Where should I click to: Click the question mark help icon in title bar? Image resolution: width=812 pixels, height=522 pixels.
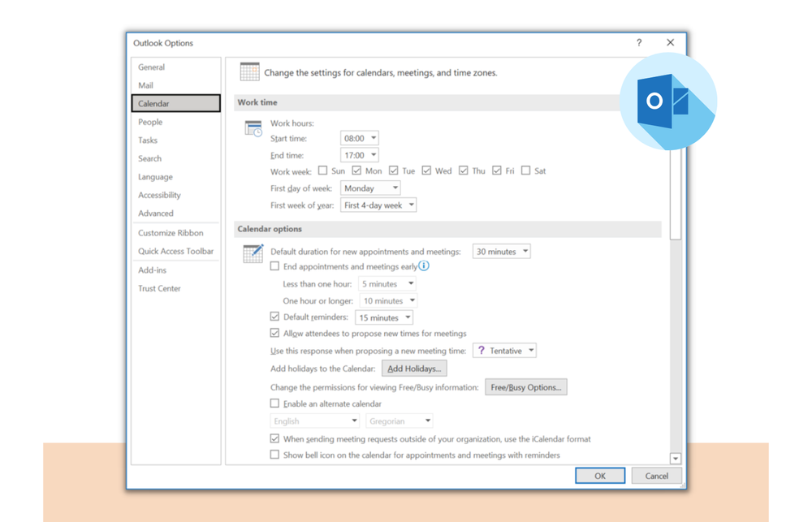click(639, 42)
